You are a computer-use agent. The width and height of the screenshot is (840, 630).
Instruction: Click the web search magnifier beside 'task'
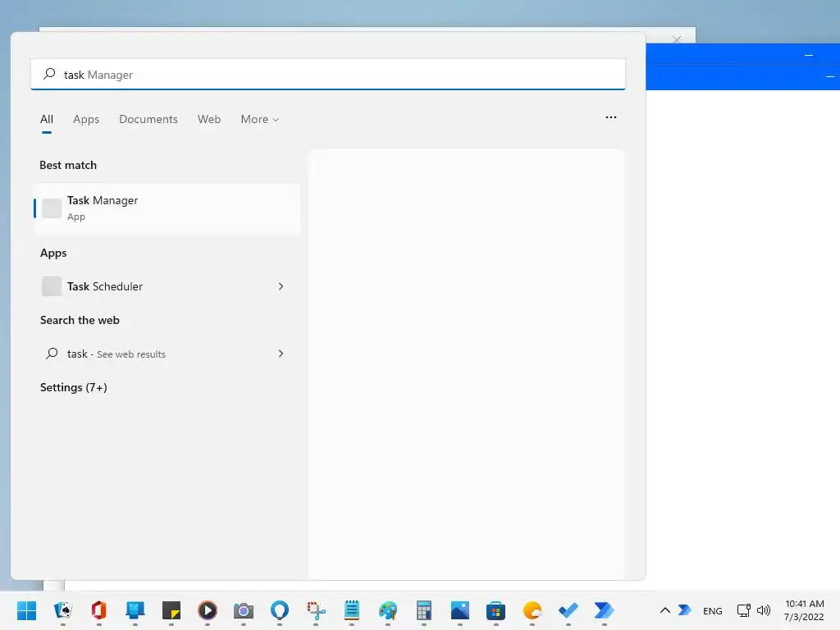[52, 353]
